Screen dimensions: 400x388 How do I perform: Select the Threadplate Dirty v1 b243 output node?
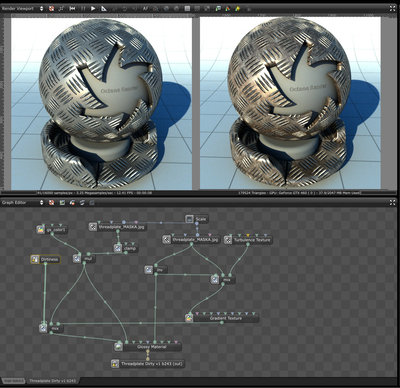tap(148, 364)
